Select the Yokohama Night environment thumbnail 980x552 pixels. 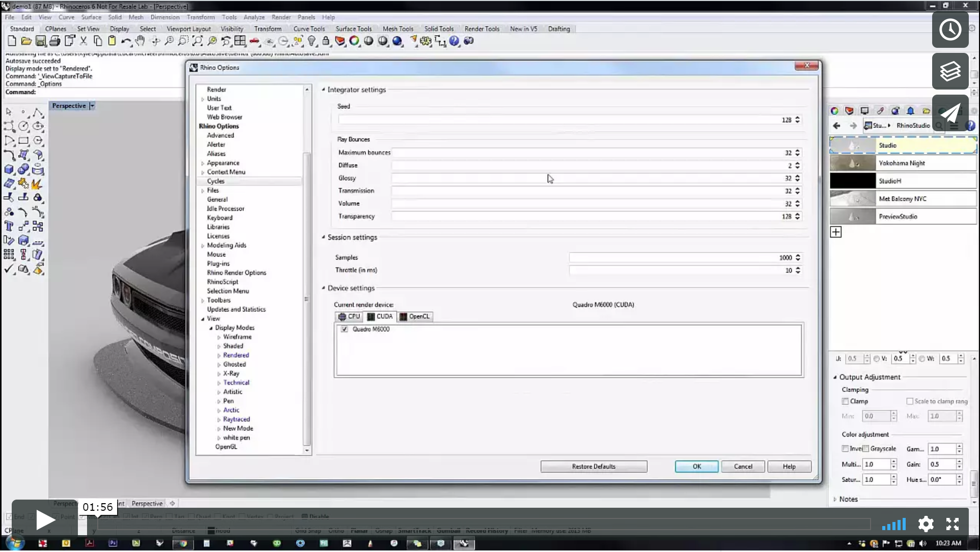pyautogui.click(x=853, y=163)
